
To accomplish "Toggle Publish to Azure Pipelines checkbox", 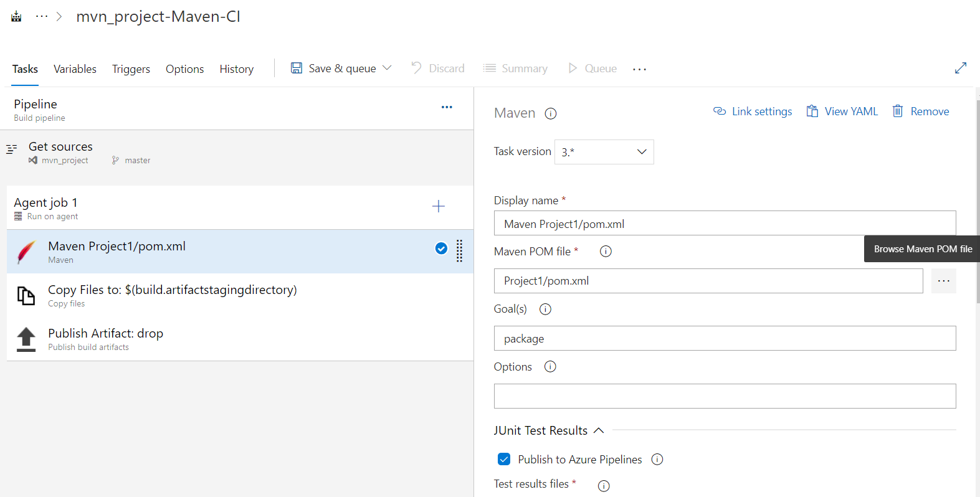I will coord(504,459).
